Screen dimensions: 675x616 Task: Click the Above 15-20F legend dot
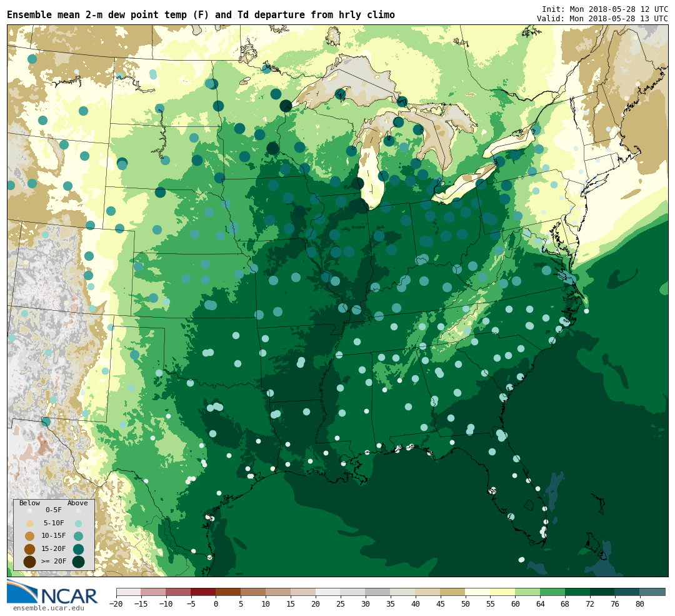pyautogui.click(x=78, y=549)
